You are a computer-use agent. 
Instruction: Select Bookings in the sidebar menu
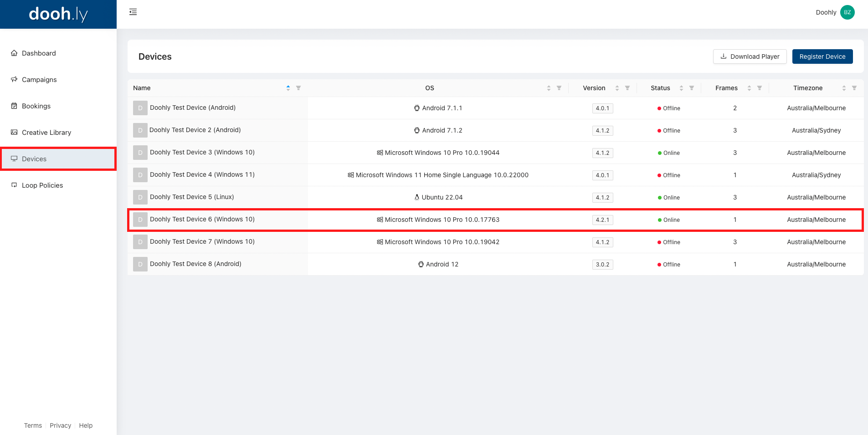(x=36, y=106)
